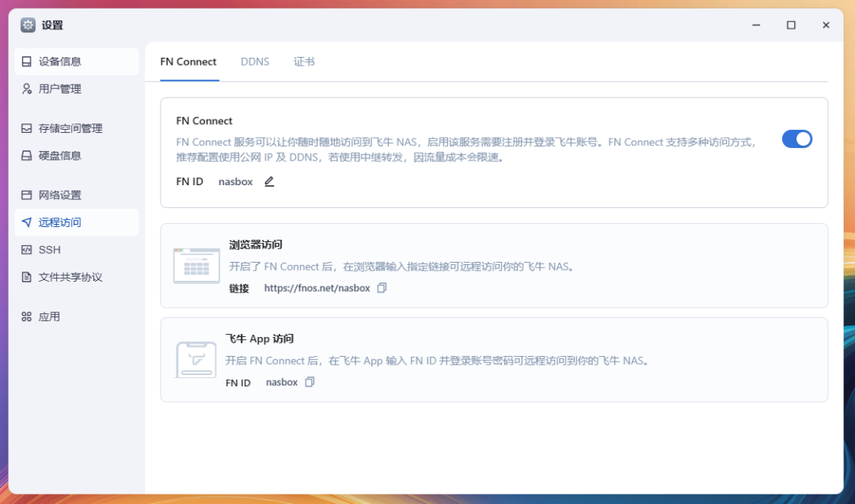Copy the FN ID under 飞牛 App 访问
This screenshot has height=504, width=855.
[x=310, y=382]
